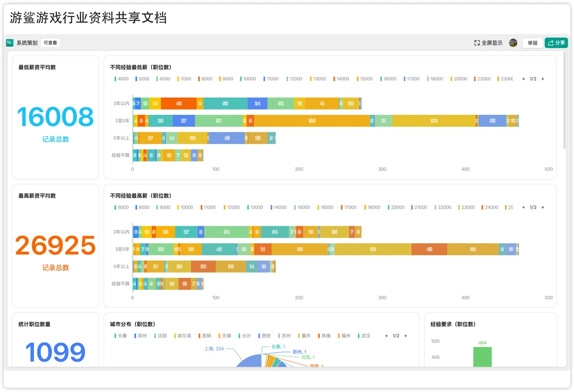Click the 不同经验最低薪（职位数） chart title

click(x=140, y=67)
